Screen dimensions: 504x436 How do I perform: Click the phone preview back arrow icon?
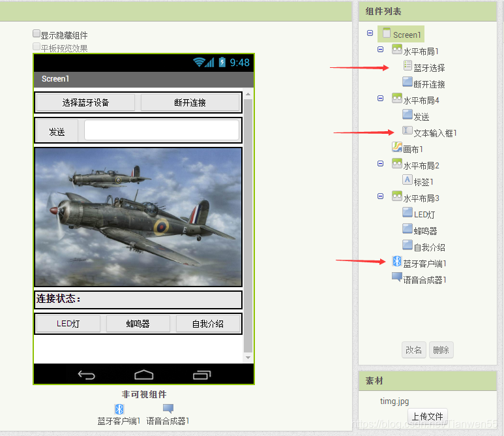tap(87, 375)
